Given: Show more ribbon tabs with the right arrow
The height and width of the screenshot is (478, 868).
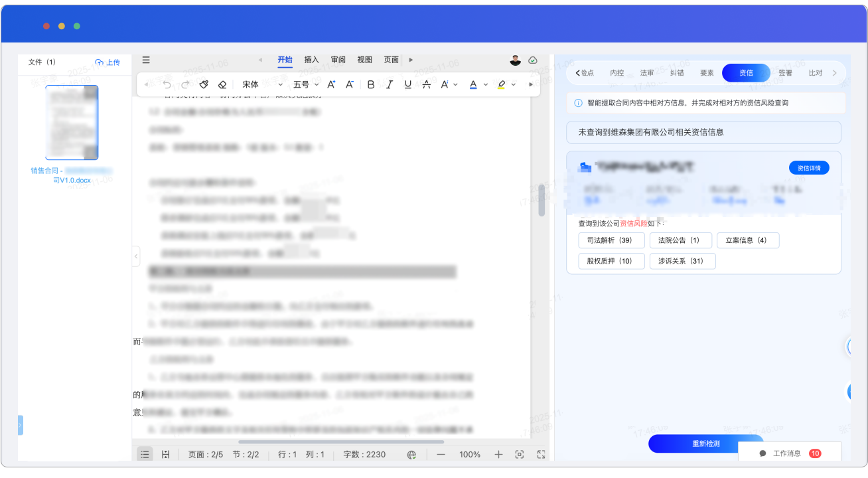Looking at the screenshot, I should [411, 60].
